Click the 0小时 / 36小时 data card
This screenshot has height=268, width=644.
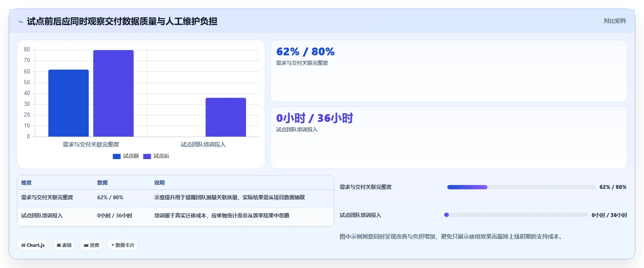point(449,137)
